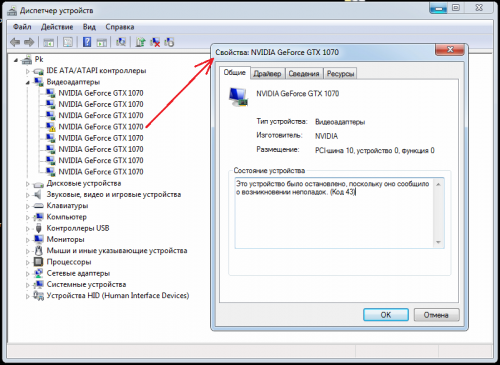Click the Звуковые, видео и игровые устройства speaker icon
500x365 pixels.
[x=38, y=195]
